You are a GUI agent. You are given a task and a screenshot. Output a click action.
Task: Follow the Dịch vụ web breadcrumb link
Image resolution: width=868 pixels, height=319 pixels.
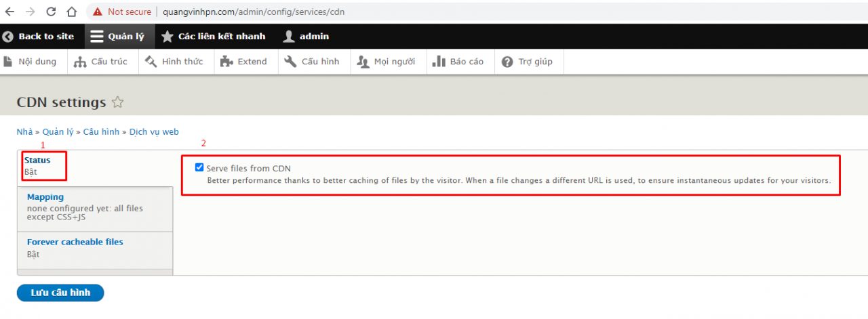(x=154, y=132)
